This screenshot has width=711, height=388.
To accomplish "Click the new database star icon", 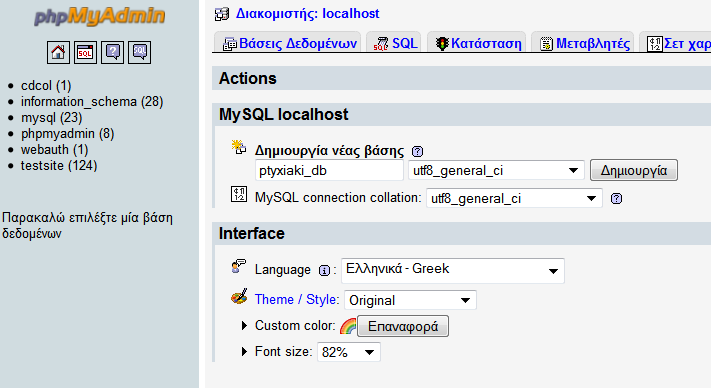I will point(239,147).
